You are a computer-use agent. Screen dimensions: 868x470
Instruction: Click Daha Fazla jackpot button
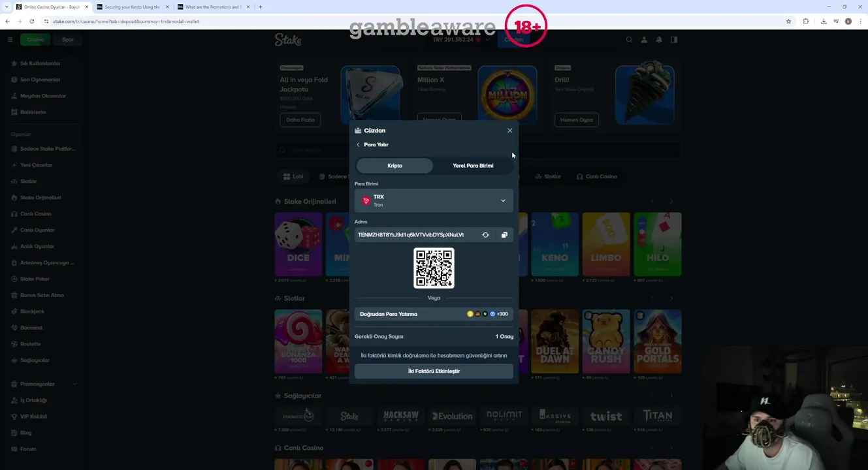click(300, 120)
